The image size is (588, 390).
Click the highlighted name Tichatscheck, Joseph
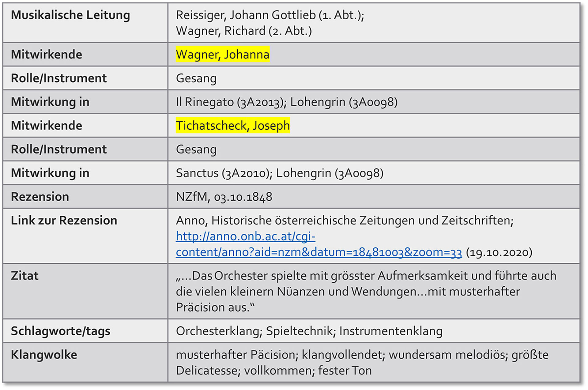(x=233, y=125)
